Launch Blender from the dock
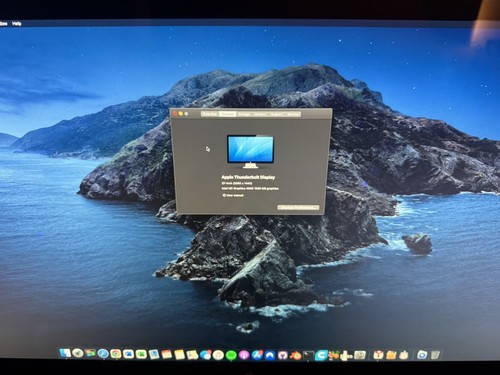This screenshot has height=375, width=500. pyautogui.click(x=296, y=355)
